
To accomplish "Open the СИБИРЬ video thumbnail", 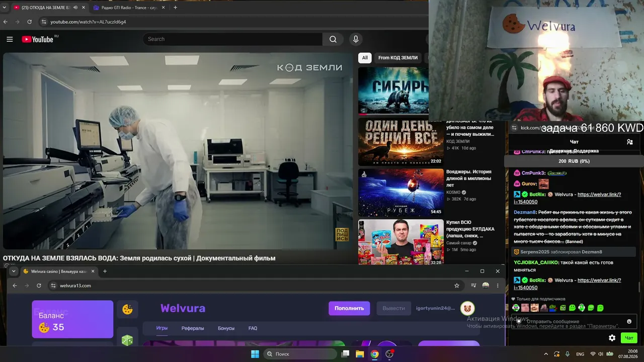I will coord(393,90).
